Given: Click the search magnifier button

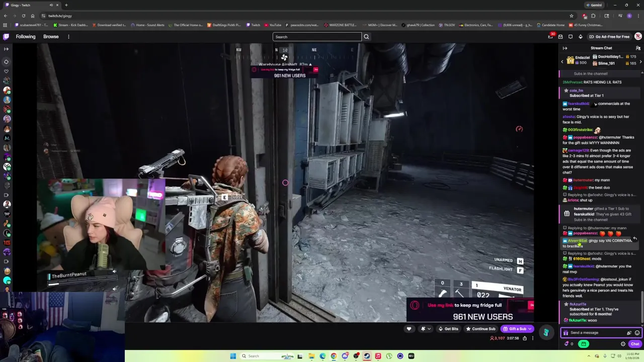Looking at the screenshot, I should tap(366, 37).
